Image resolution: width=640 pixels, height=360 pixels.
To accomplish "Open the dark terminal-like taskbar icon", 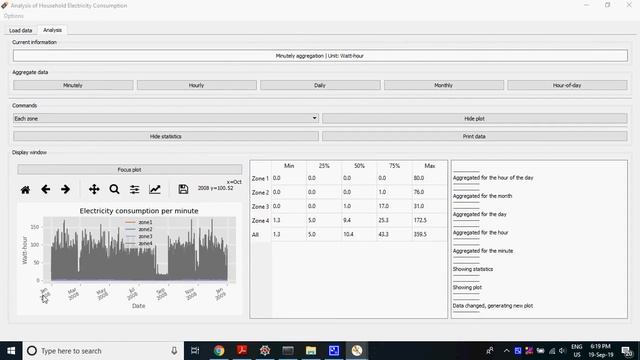I will 288,351.
